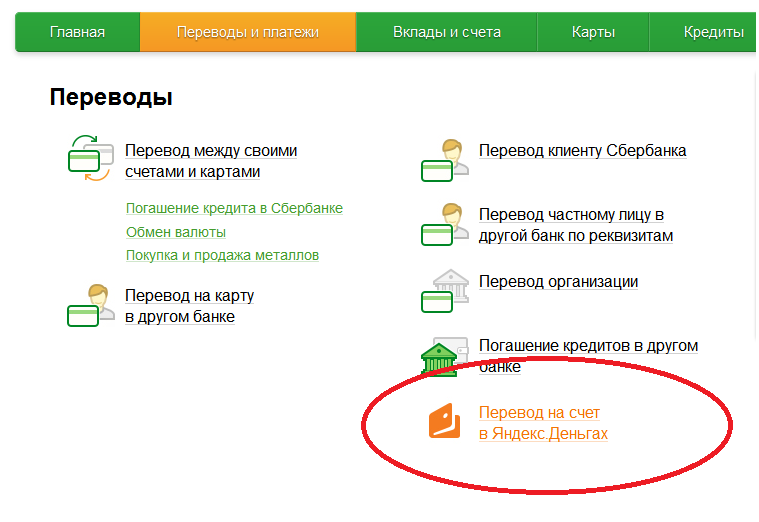Open Перевод между своими счетами и картами
759x522 pixels.
pyautogui.click(x=211, y=161)
